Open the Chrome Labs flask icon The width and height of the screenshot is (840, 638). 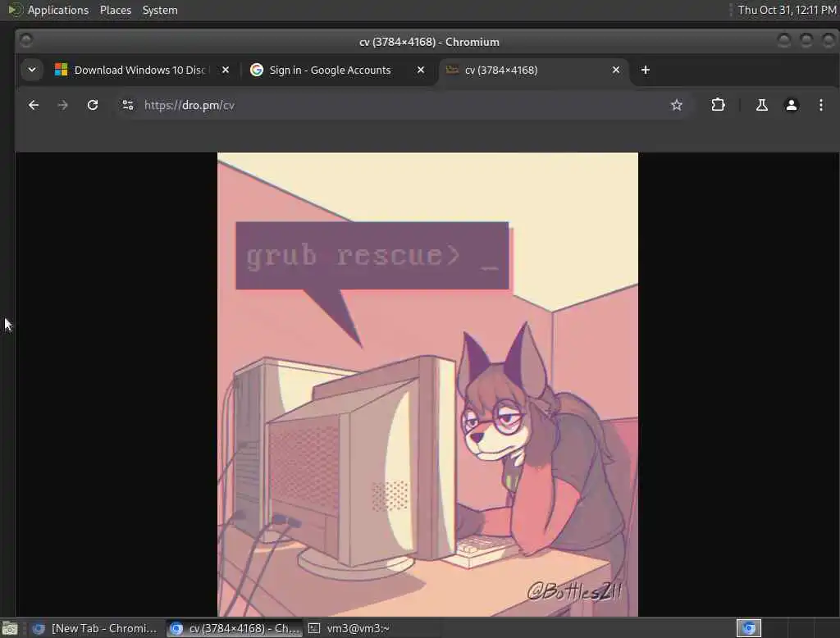(761, 105)
